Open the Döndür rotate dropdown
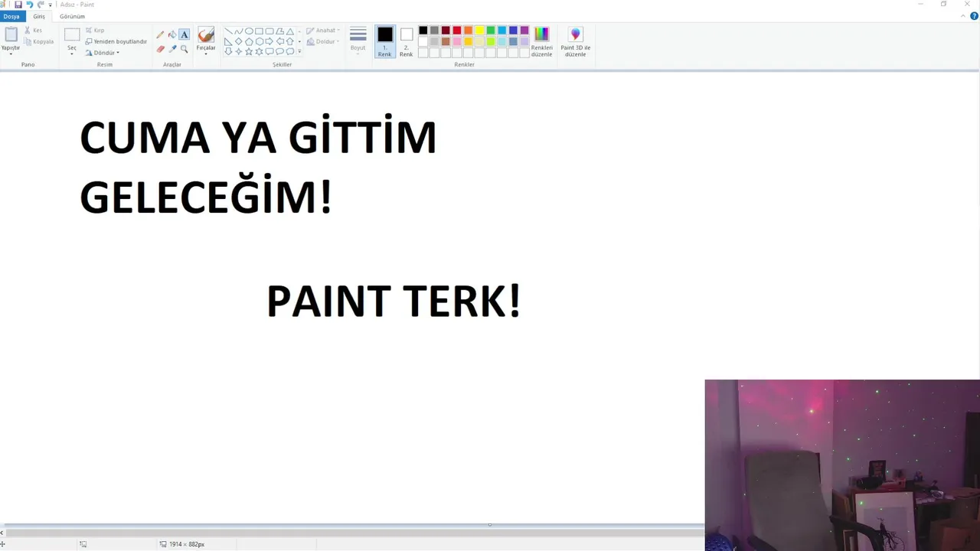980x551 pixels. pos(103,53)
